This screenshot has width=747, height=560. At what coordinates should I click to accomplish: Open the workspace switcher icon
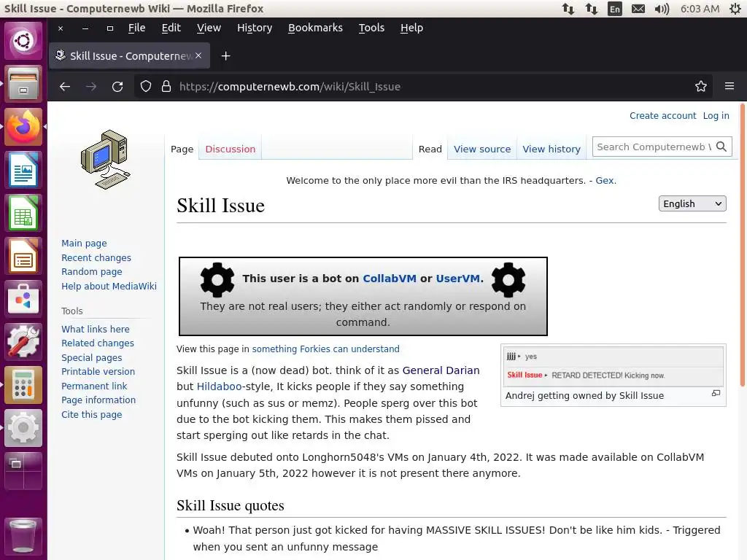23,470
